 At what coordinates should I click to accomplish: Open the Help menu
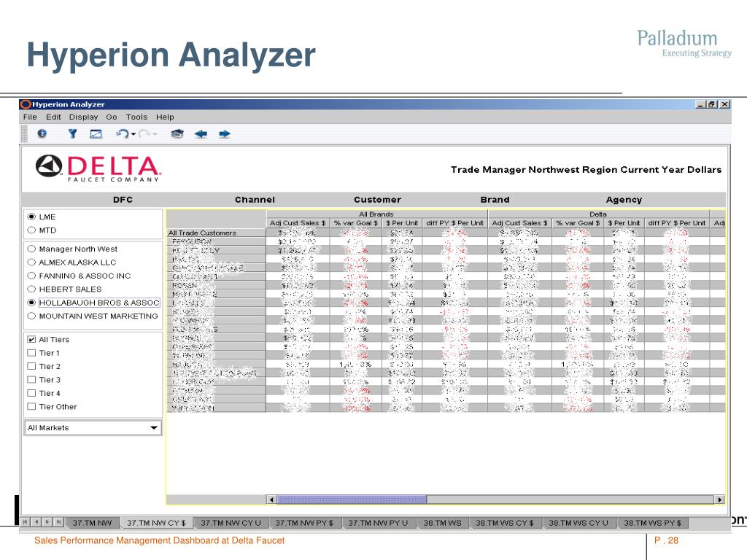(165, 117)
